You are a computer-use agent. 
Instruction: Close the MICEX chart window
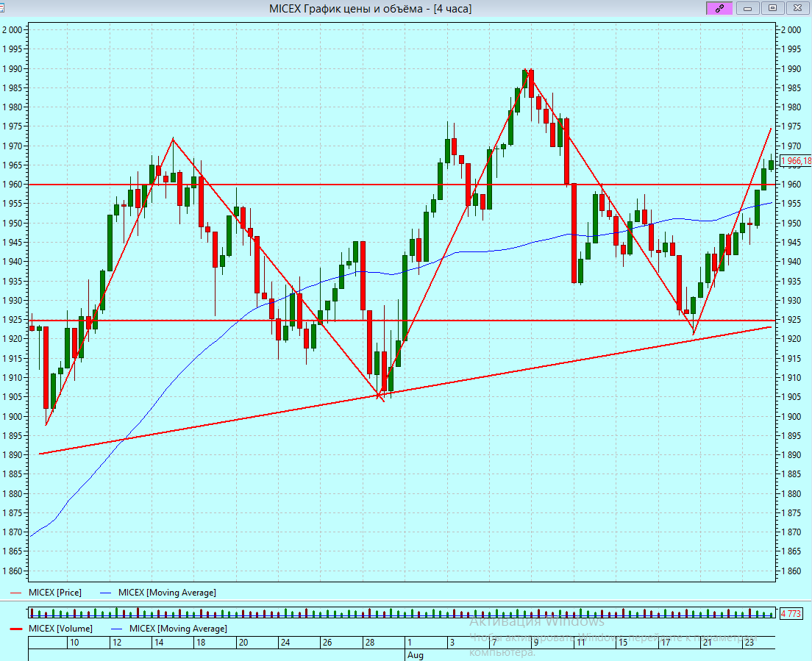pos(797,8)
